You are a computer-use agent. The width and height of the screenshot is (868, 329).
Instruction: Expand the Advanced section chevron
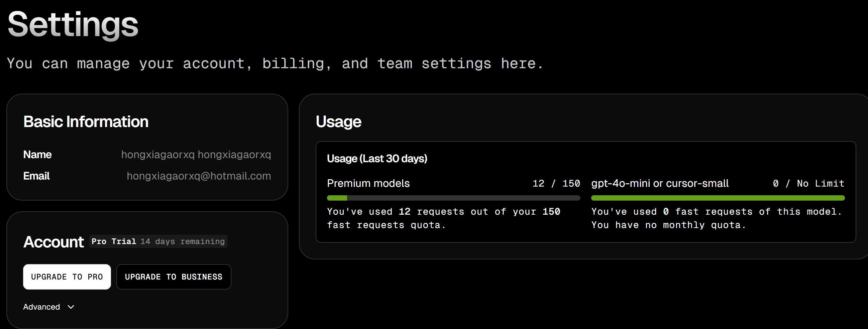pos(71,307)
